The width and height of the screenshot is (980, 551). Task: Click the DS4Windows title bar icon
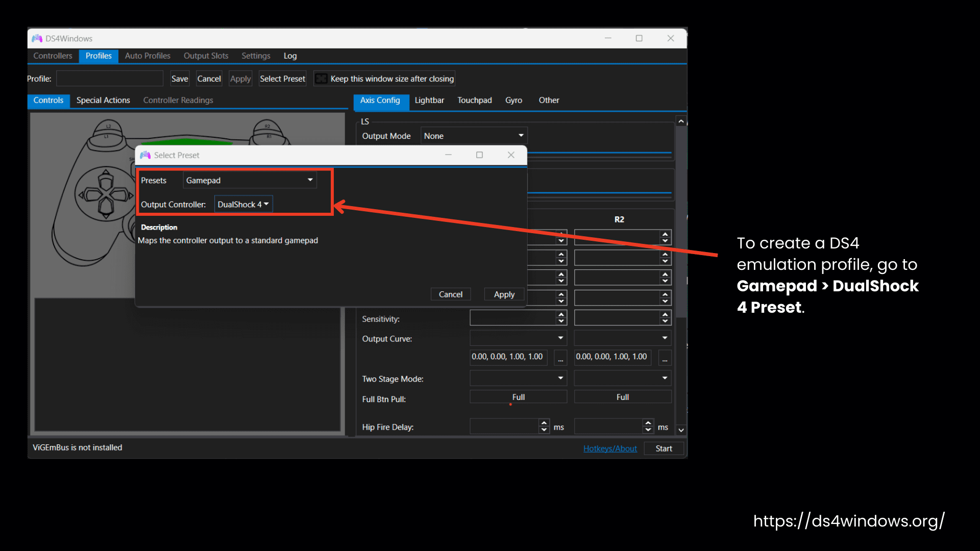pos(37,38)
